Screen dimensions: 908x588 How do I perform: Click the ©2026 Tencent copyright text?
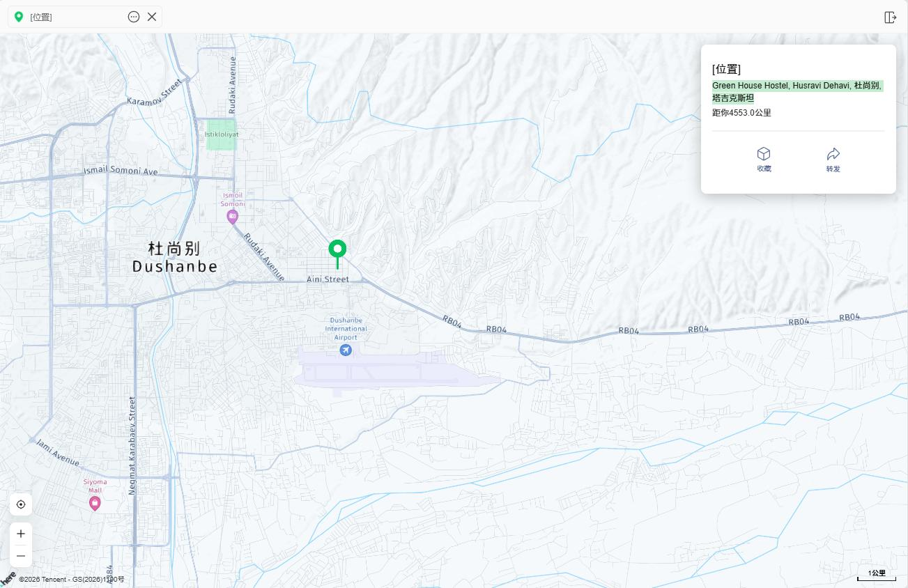click(72, 580)
